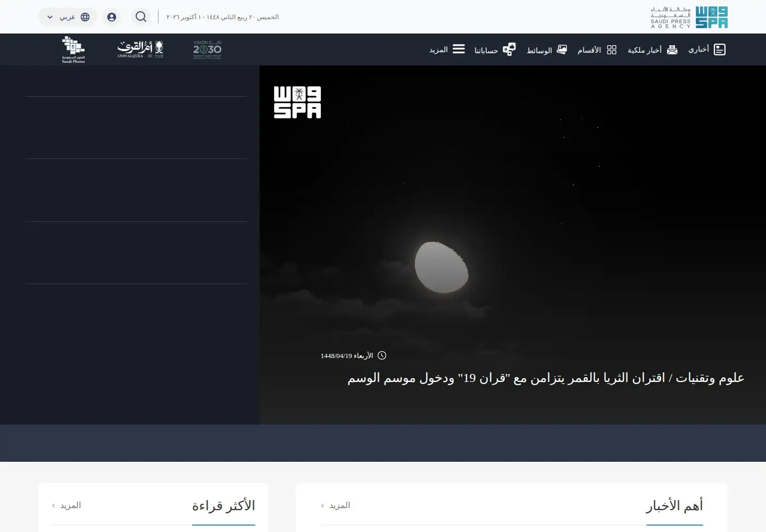Click the الأكثر قراءة section heading
Image resolution: width=766 pixels, height=532 pixels.
click(x=223, y=505)
